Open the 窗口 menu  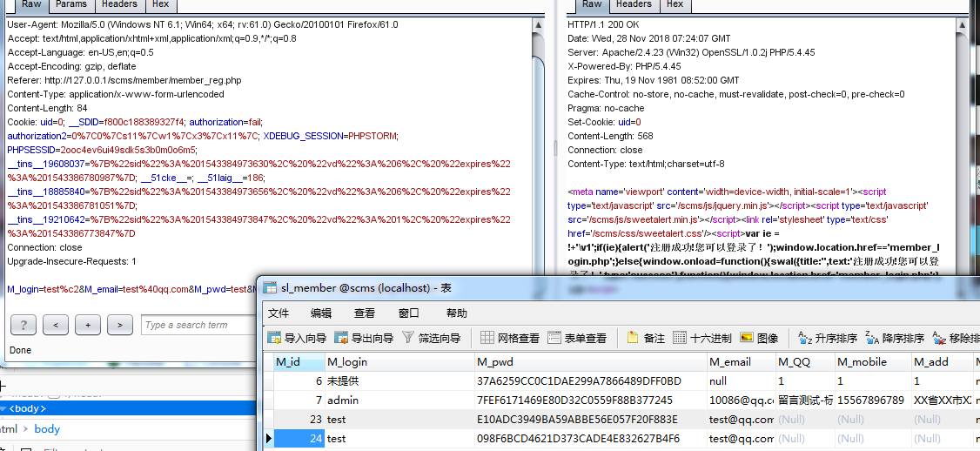[409, 313]
